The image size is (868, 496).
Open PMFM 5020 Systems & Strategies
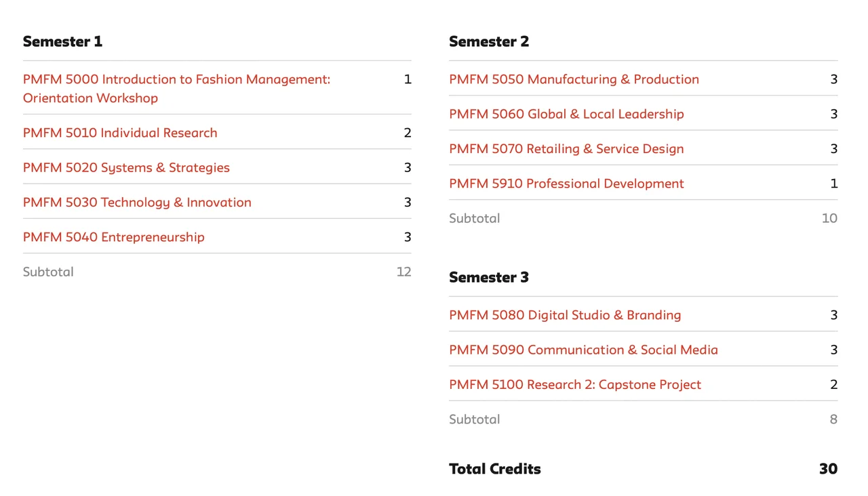click(126, 168)
